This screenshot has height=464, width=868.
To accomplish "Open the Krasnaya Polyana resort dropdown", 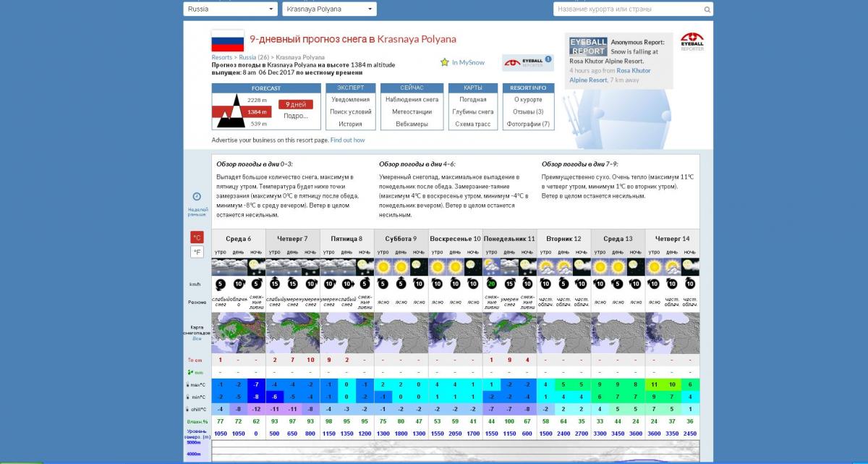I will [329, 9].
